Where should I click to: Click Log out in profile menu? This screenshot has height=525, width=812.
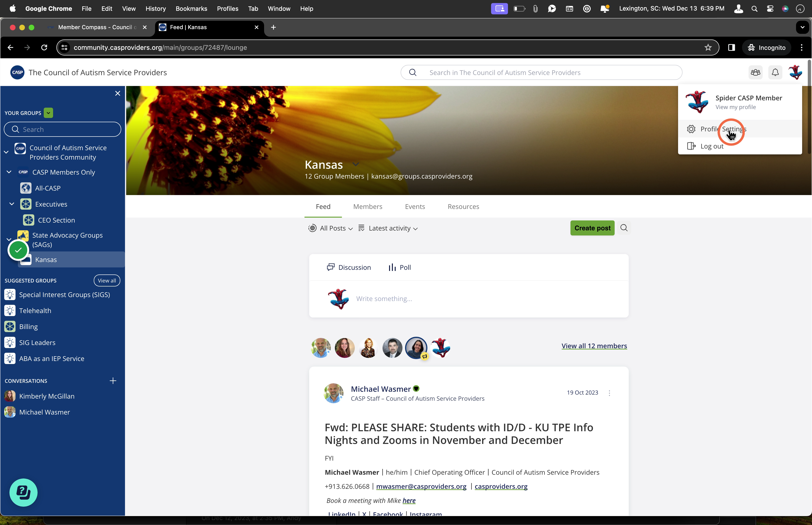[x=740, y=146]
